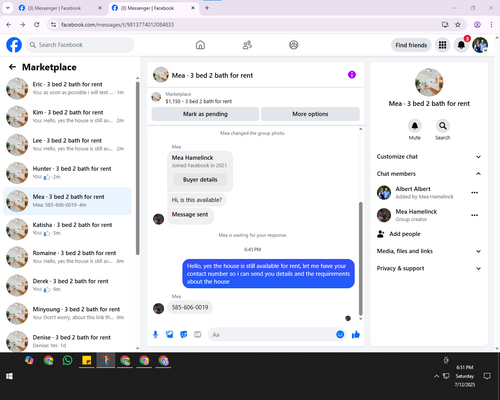Collapse the Chat members section
Viewport: 500px width, 400px height.
pyautogui.click(x=429, y=174)
